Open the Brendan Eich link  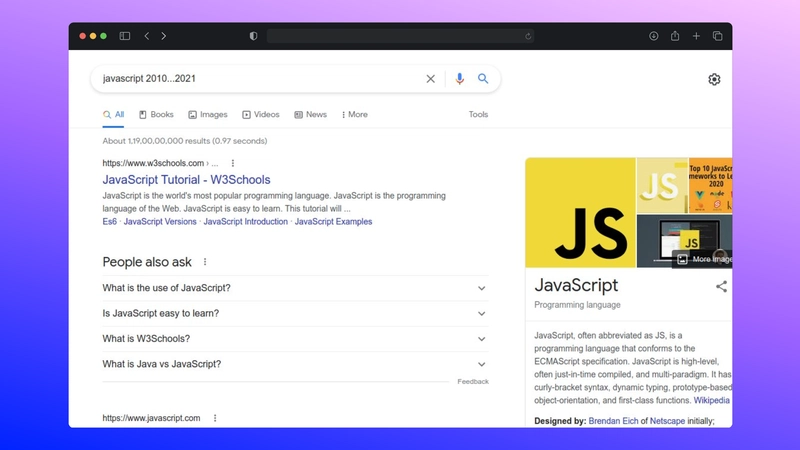(x=613, y=421)
